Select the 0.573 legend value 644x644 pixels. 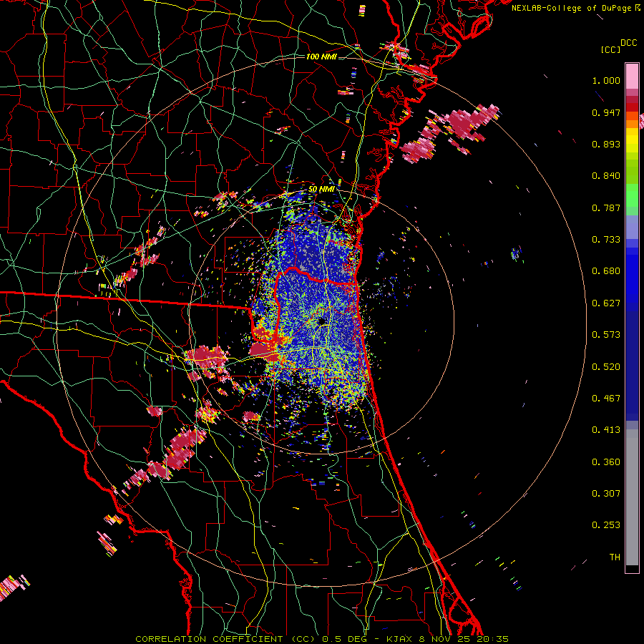tap(606, 335)
